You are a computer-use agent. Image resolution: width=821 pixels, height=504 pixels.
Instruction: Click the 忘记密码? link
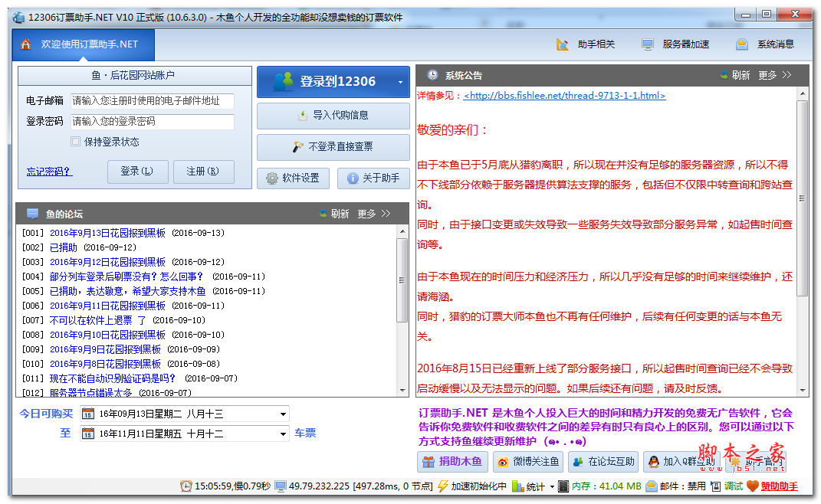[49, 172]
